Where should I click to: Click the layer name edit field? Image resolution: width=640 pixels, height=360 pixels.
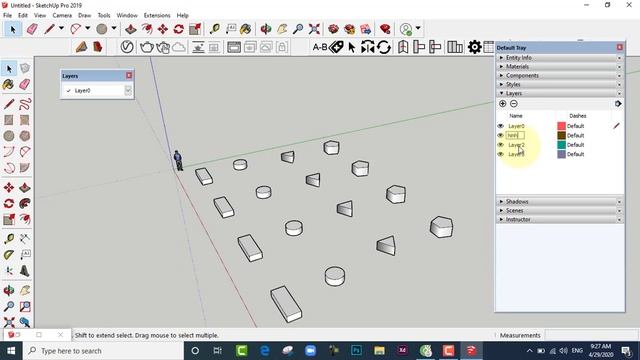tap(515, 136)
